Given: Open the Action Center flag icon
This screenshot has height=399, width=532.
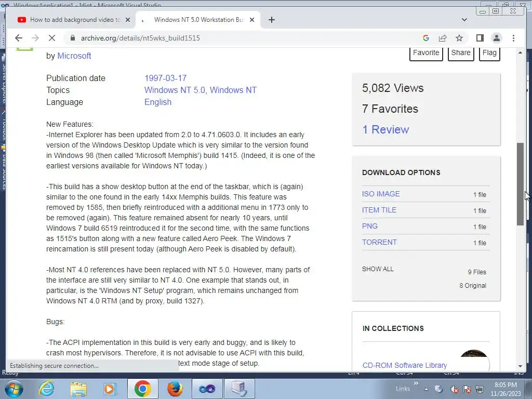Looking at the screenshot, I should pos(467,389).
